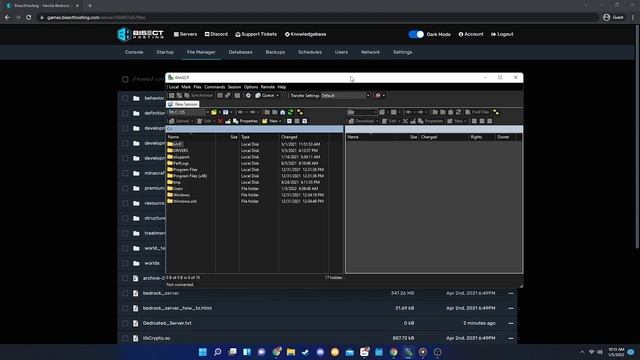Open taskbar Search magnifier icon

(x=218, y=352)
